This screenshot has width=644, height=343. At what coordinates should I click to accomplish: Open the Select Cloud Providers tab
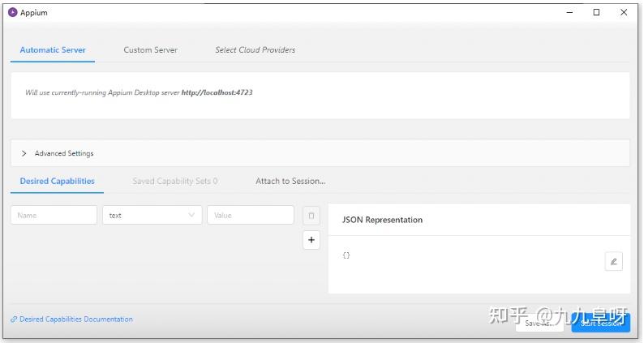[x=255, y=49]
